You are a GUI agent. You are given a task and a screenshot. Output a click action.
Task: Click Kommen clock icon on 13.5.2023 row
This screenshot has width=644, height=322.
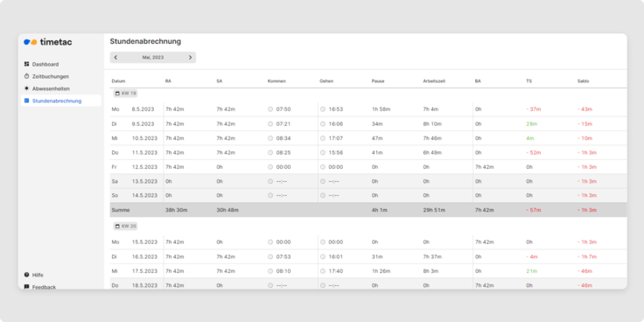click(270, 181)
